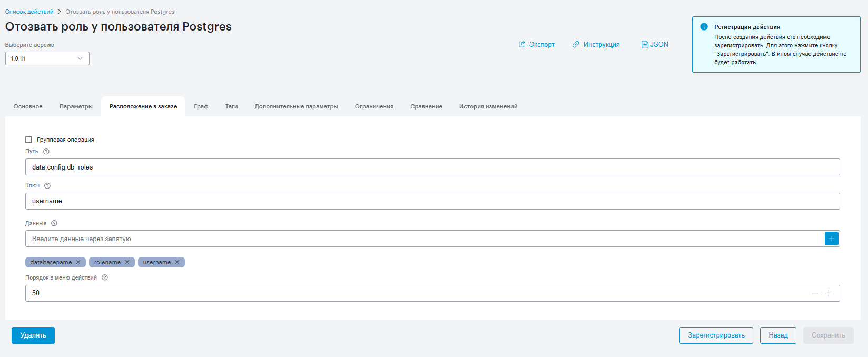Switch to the Параметры tab
This screenshot has height=357, width=868.
[x=76, y=106]
